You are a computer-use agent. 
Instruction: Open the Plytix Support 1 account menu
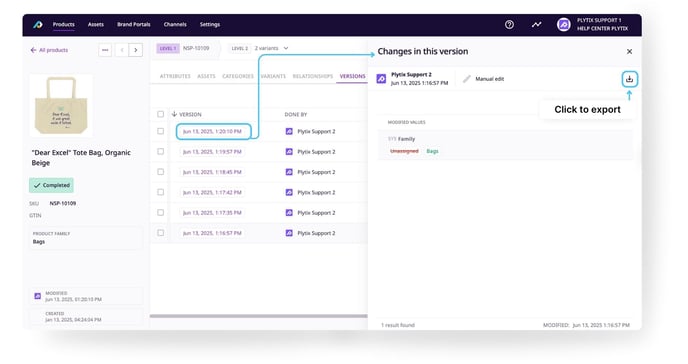pos(602,25)
